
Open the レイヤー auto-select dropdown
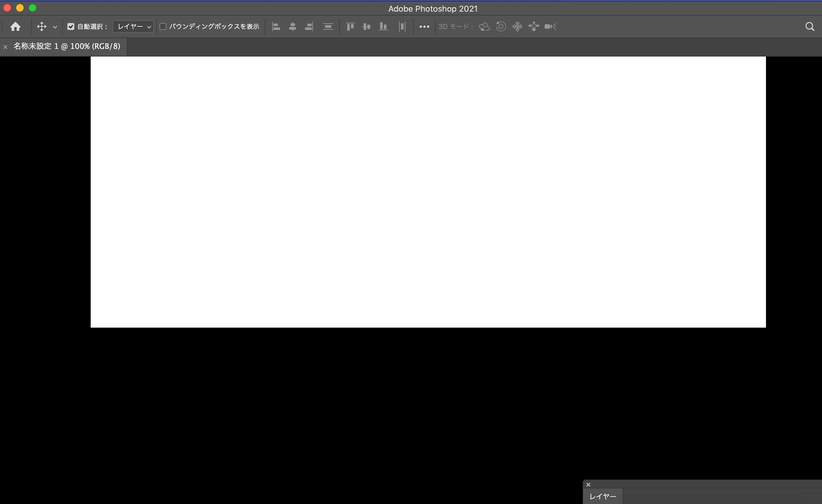(x=133, y=27)
